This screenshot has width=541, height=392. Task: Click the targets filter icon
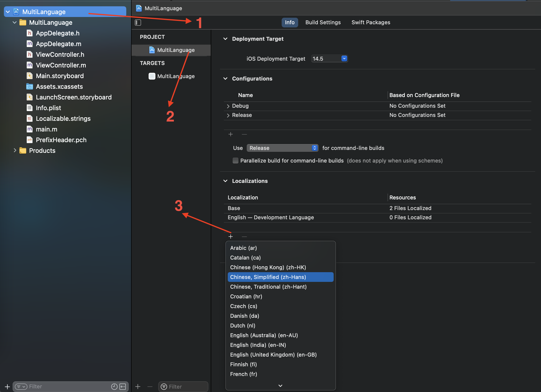click(164, 386)
